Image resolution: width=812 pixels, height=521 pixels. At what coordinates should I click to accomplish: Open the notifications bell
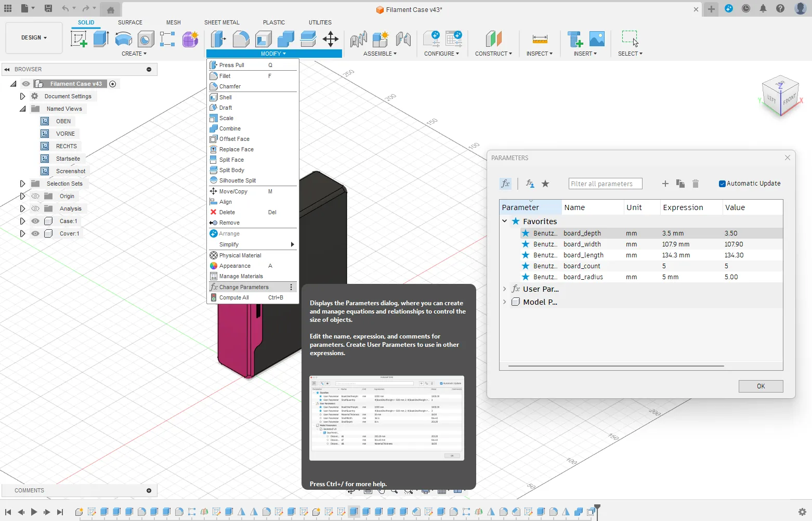763,8
